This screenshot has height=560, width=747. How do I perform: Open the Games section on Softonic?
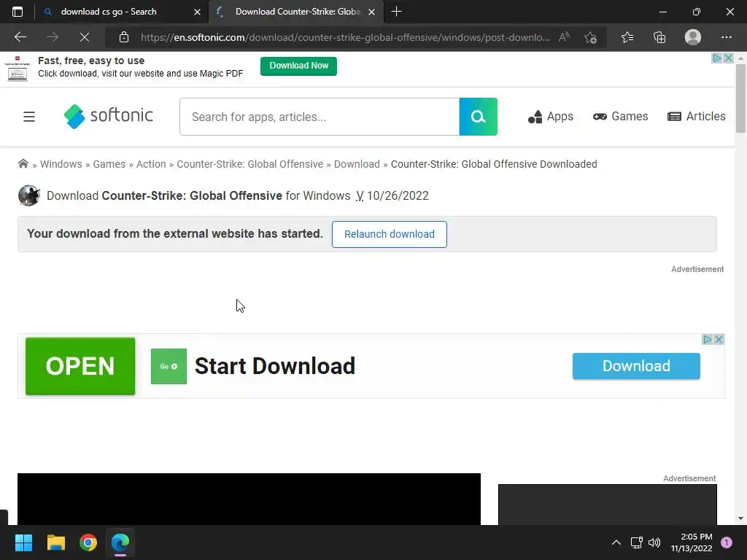(x=620, y=117)
